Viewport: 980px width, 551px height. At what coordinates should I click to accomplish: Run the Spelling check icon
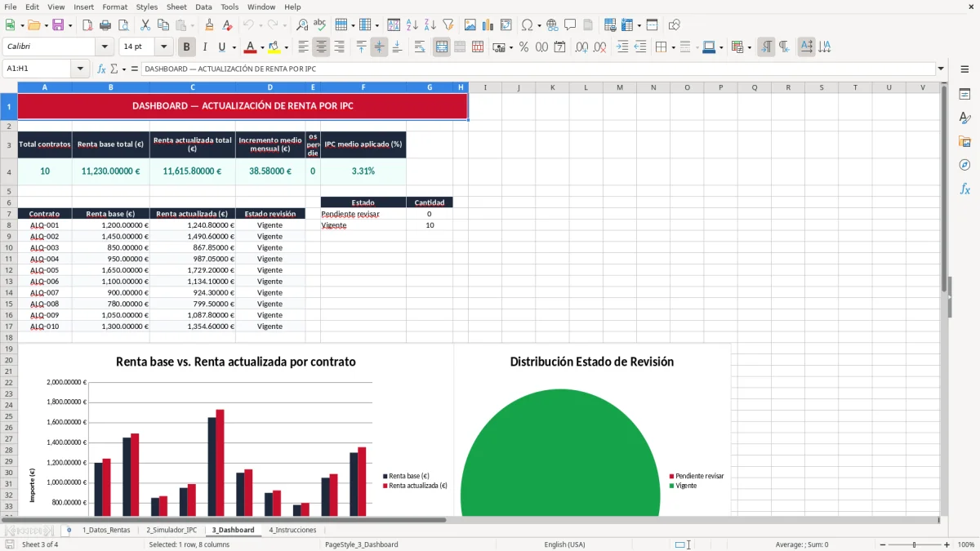tap(319, 25)
